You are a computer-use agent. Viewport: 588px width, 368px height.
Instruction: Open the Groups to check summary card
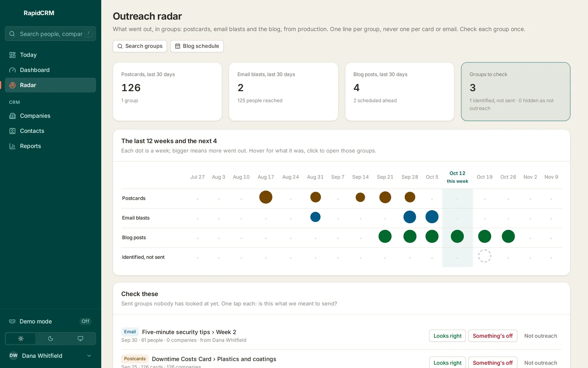coord(515,92)
